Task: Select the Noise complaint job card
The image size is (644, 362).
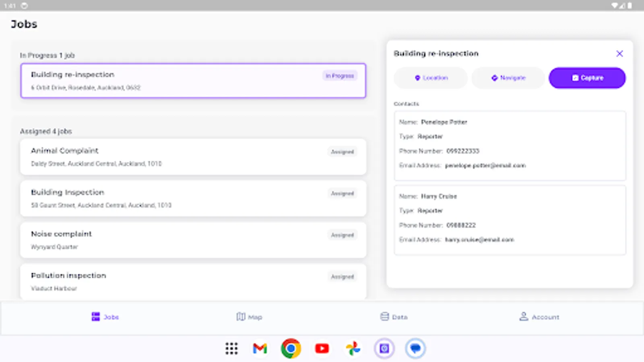Action: [193, 240]
